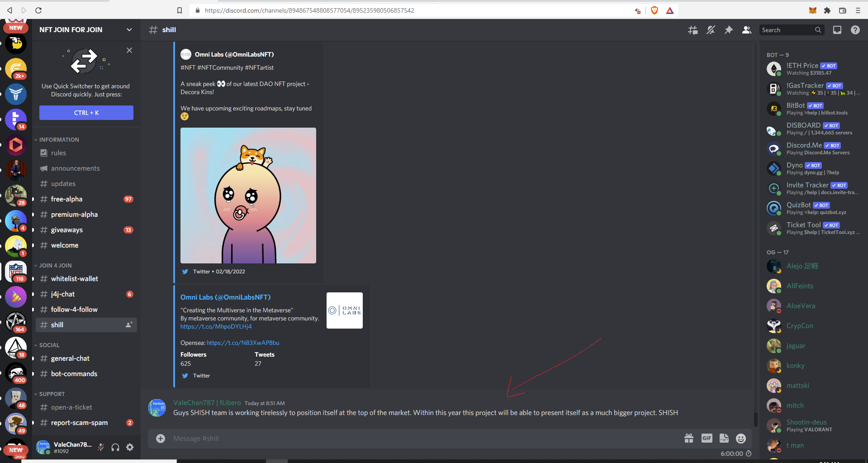This screenshot has height=463, width=868.
Task: Open the gift Nitro icon
Action: coord(689,438)
